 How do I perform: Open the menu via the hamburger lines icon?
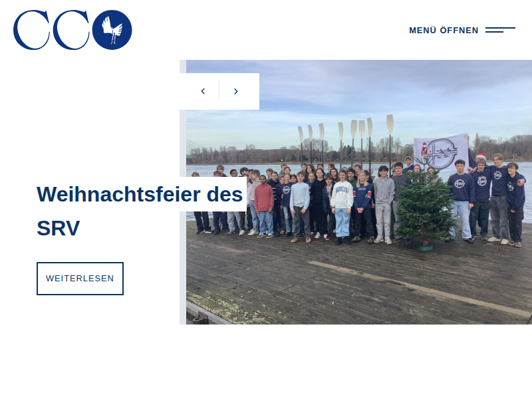click(x=500, y=30)
